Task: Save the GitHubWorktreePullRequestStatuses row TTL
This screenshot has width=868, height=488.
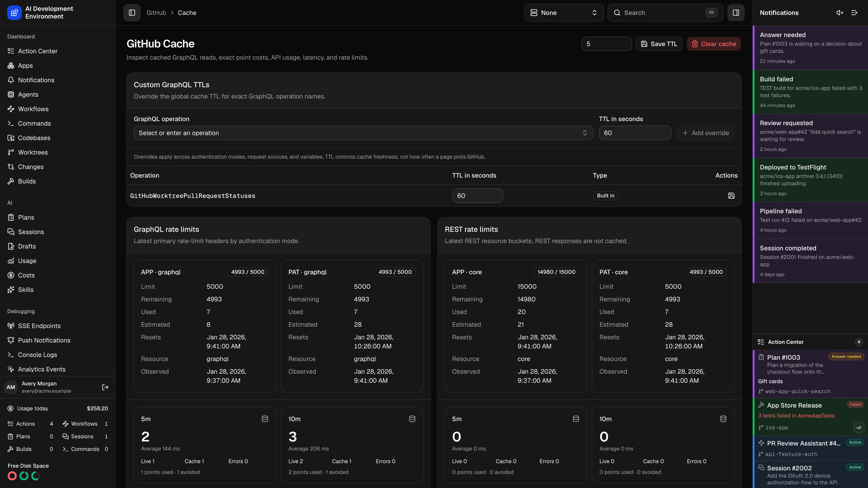Action: [731, 196]
